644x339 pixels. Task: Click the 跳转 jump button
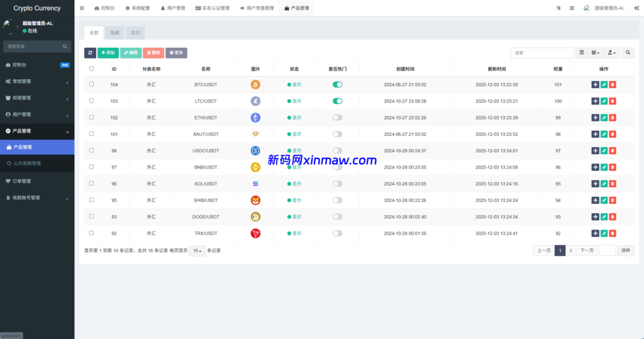626,250
